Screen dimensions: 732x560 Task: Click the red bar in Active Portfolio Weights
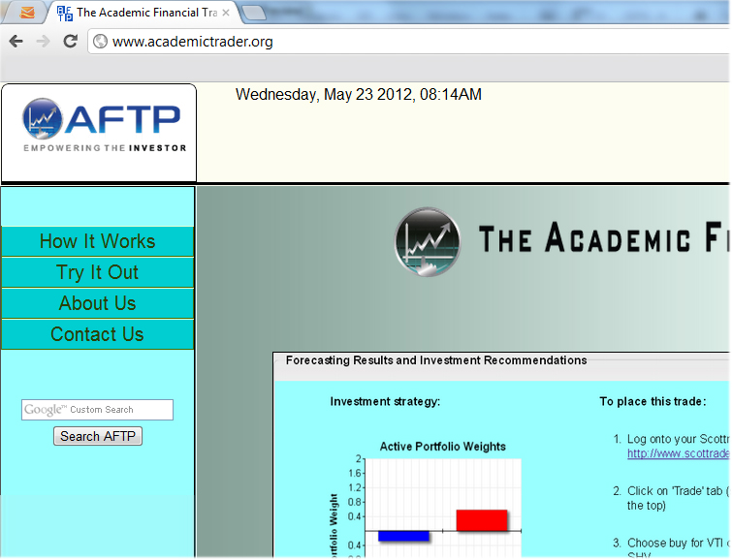(x=482, y=520)
